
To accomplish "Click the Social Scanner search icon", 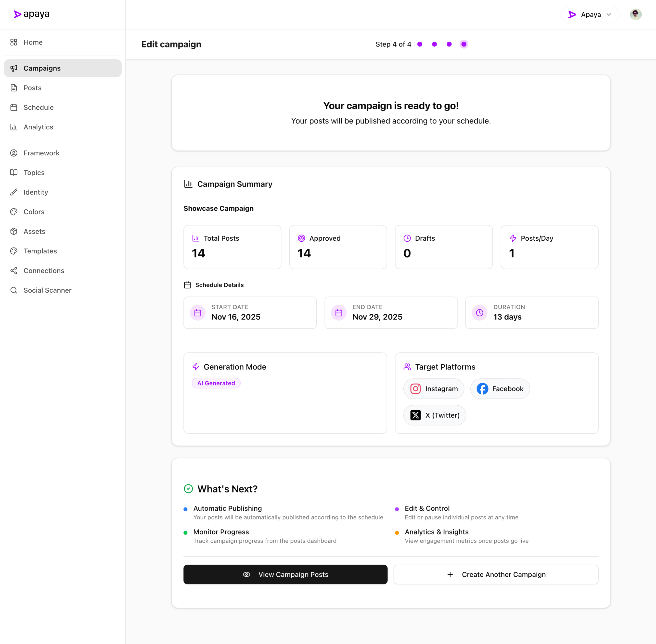I will coord(14,290).
